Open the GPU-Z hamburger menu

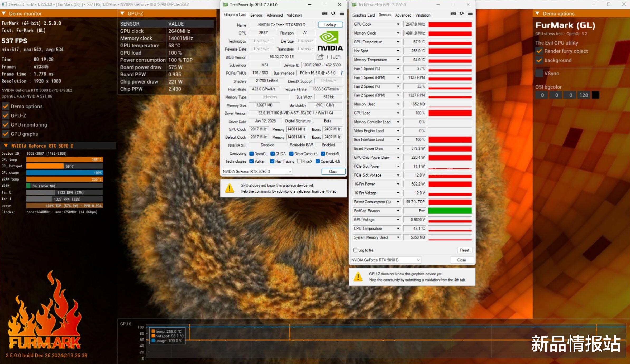342,13
